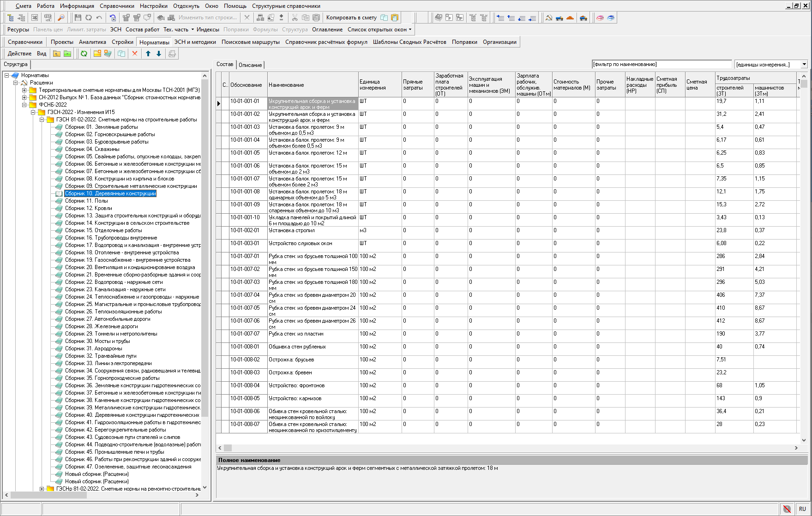Click the floppy disk Save icon
This screenshot has width=812, height=516.
coord(78,18)
